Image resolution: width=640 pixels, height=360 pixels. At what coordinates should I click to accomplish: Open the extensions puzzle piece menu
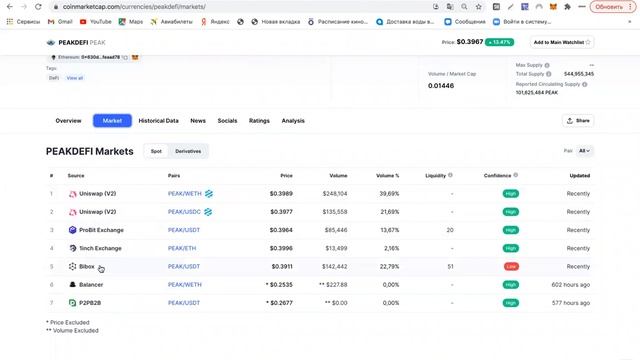pyautogui.click(x=567, y=7)
